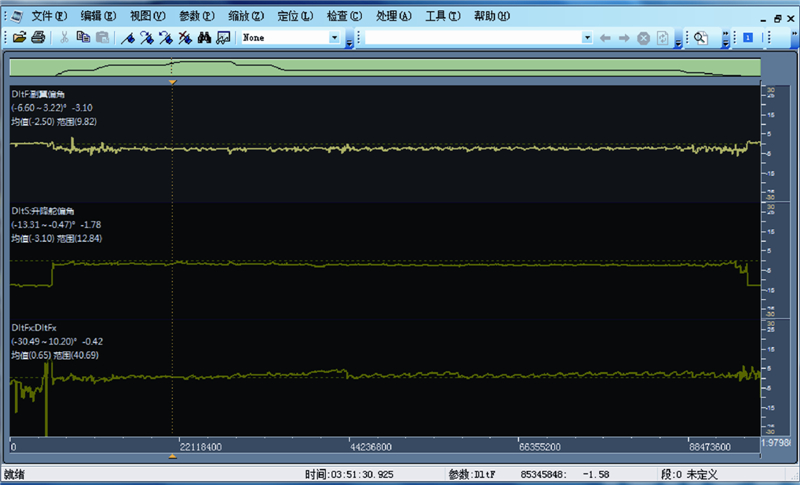Click the crossed-out flag delete marker icon
The image size is (800, 485).
[x=184, y=37]
